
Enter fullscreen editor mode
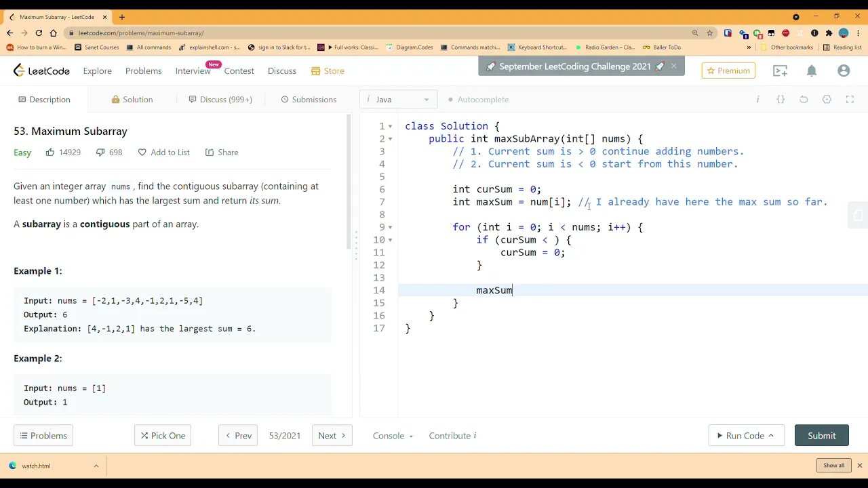pos(850,100)
